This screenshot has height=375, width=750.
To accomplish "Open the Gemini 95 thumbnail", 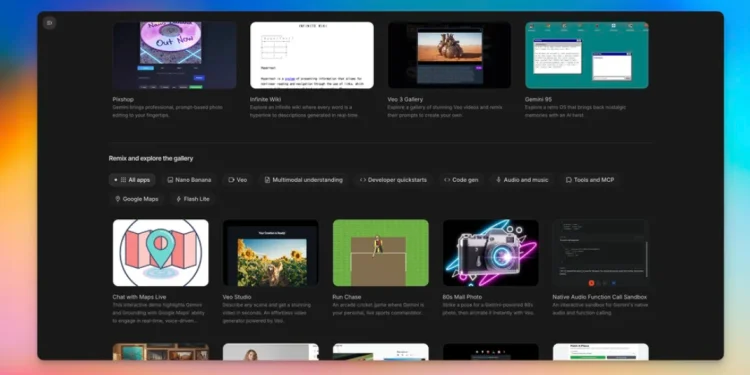I will point(587,55).
